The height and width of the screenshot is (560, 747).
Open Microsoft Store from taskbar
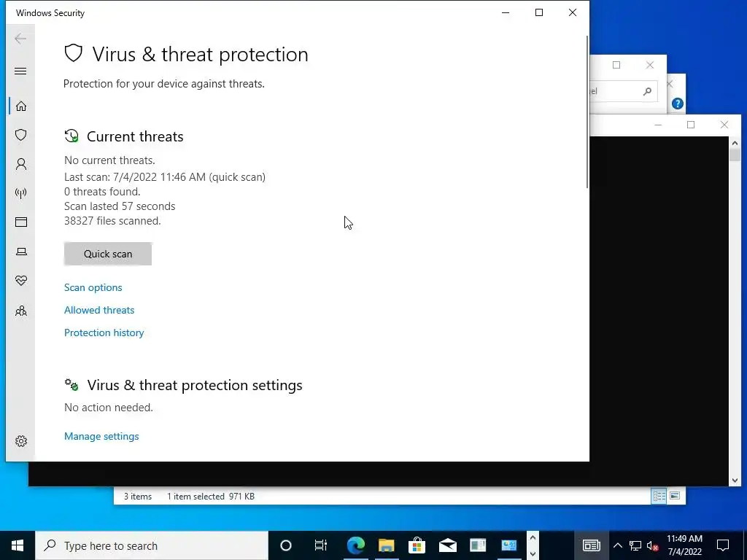coord(417,545)
